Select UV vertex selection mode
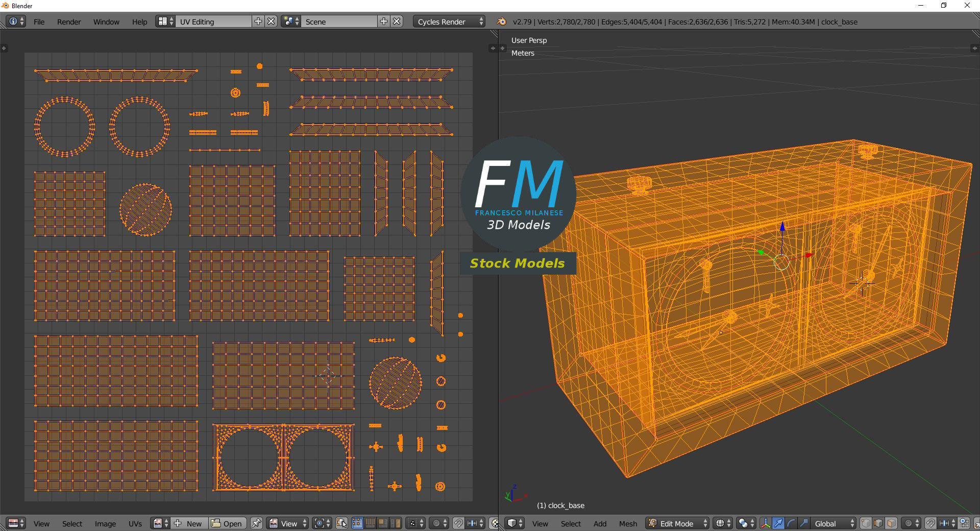 tap(357, 523)
